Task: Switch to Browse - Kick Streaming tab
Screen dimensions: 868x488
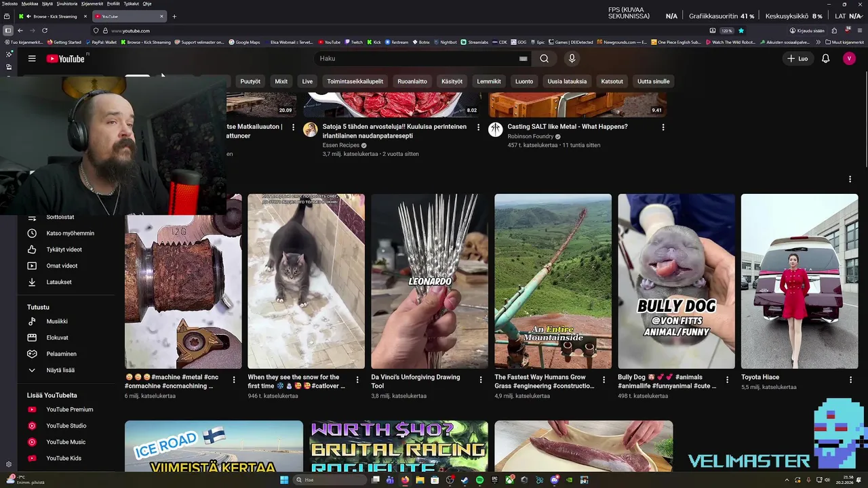Action: pos(53,16)
